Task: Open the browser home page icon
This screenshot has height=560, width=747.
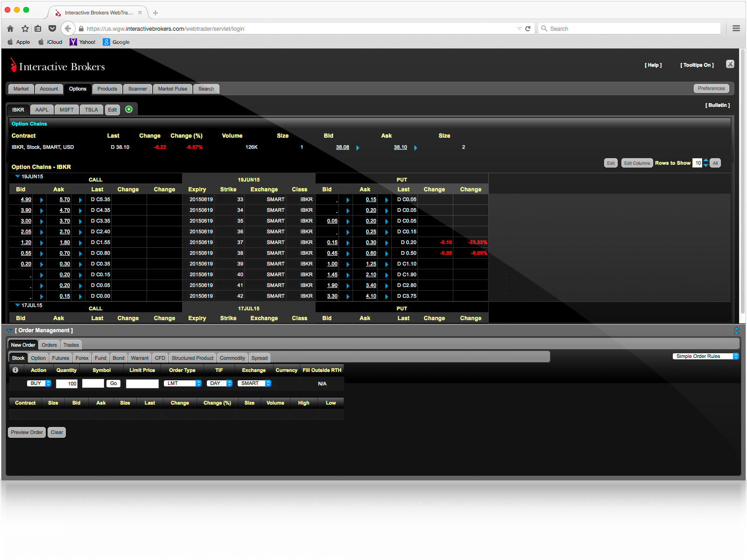Action: click(10, 28)
